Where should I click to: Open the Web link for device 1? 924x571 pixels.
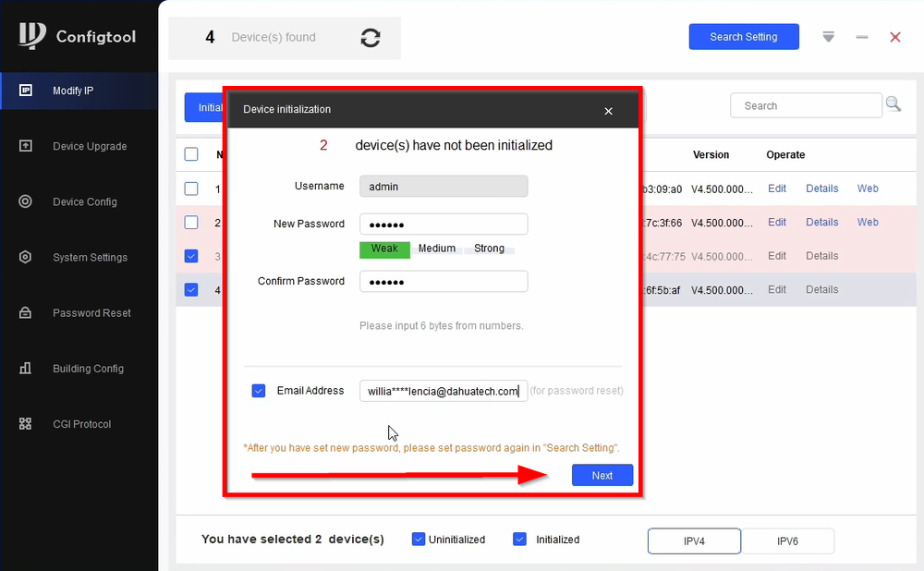(867, 188)
